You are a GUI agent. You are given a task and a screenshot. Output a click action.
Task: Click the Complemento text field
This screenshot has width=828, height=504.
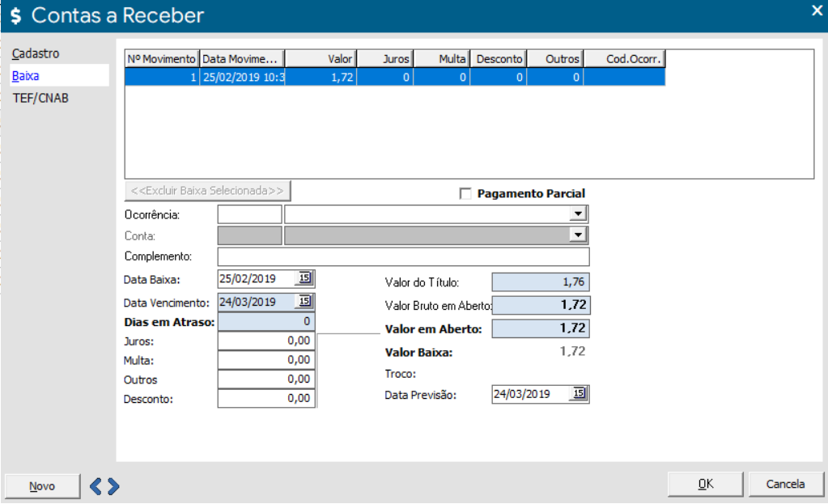point(403,257)
